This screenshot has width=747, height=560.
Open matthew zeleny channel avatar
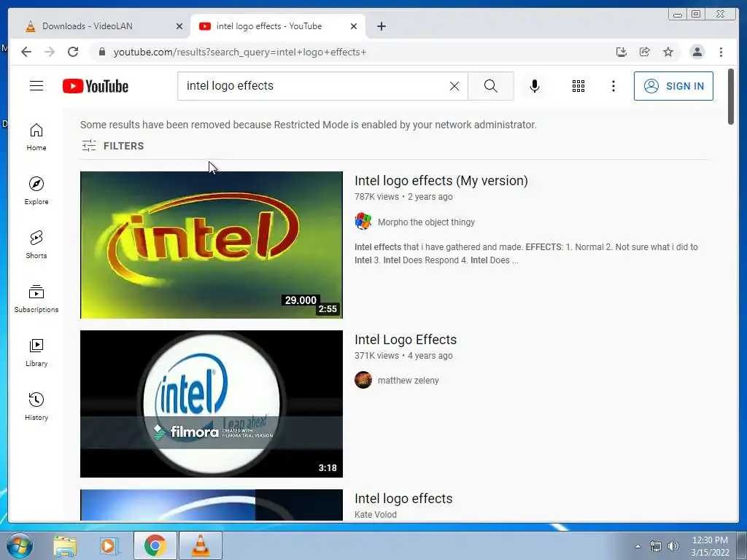[x=363, y=380]
